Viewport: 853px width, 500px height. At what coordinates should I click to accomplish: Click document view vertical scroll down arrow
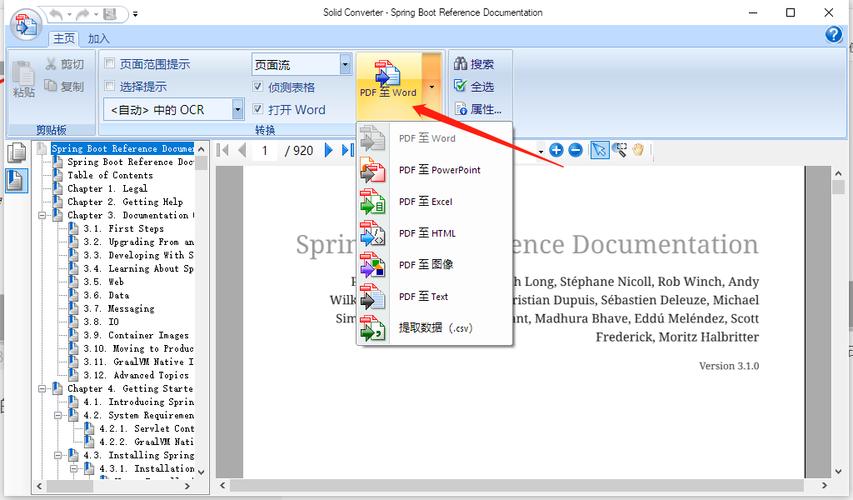pyautogui.click(x=838, y=472)
